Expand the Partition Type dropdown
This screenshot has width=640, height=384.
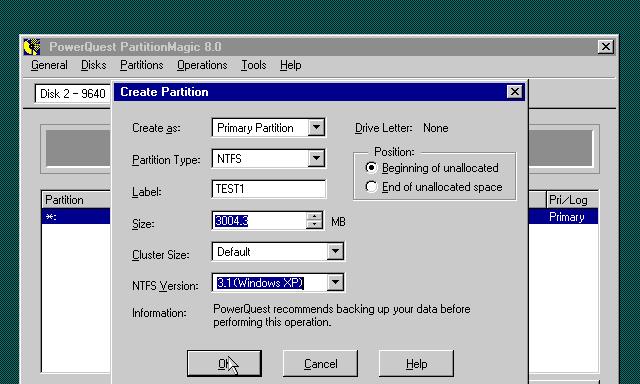click(x=316, y=158)
